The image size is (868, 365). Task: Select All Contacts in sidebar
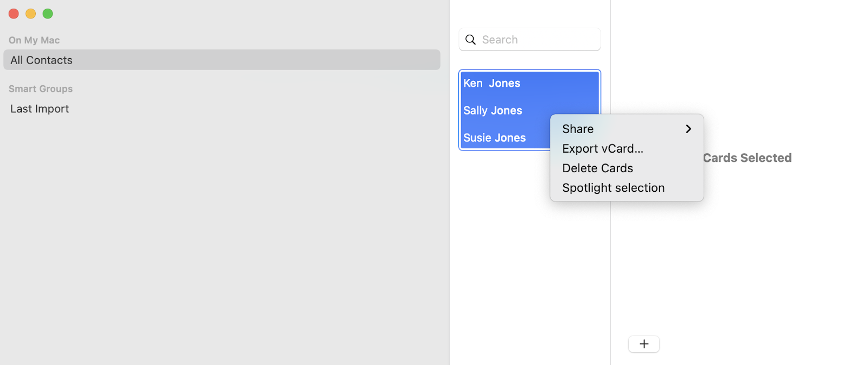(222, 60)
